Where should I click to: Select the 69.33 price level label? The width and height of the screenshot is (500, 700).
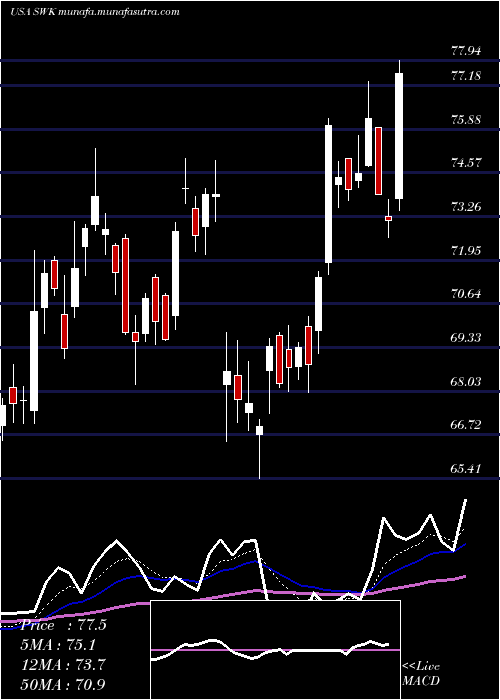coord(466,338)
